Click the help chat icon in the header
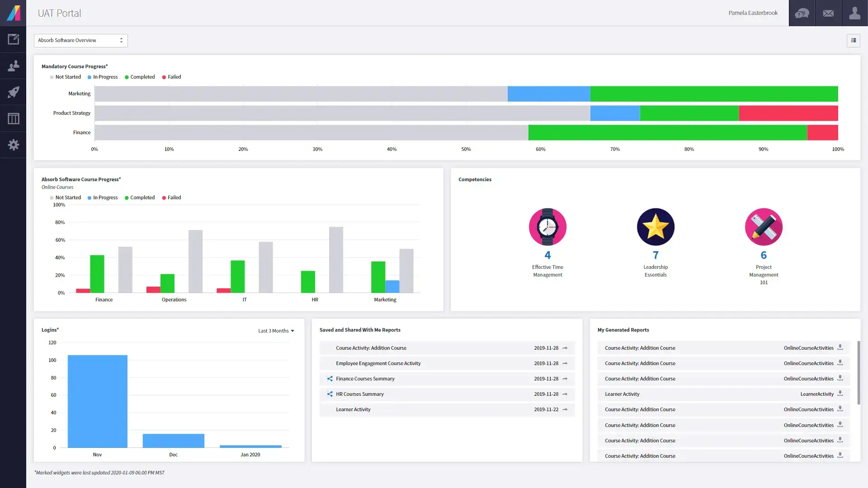The width and height of the screenshot is (868, 488). pyautogui.click(x=801, y=13)
